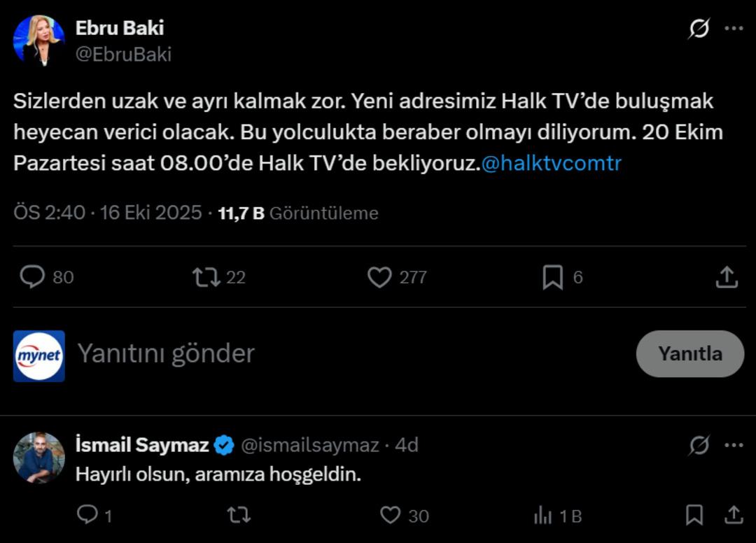Open İsmail Saymaz's profile avatar
This screenshot has width=756, height=543.
coord(38,458)
